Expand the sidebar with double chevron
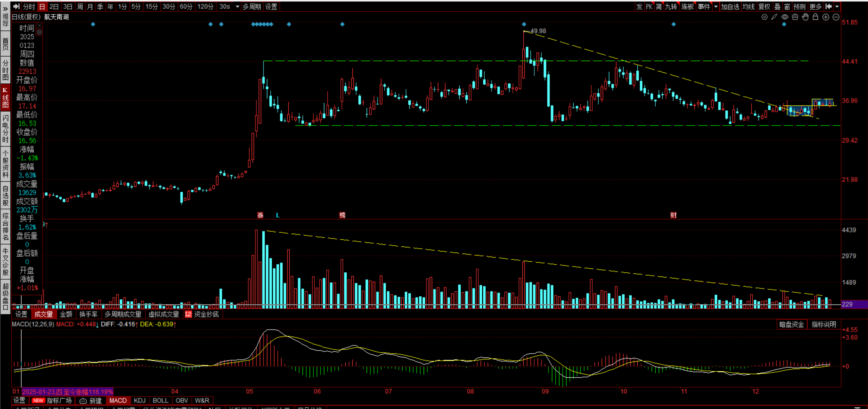Image resolution: width=868 pixels, height=409 pixels. [5, 8]
